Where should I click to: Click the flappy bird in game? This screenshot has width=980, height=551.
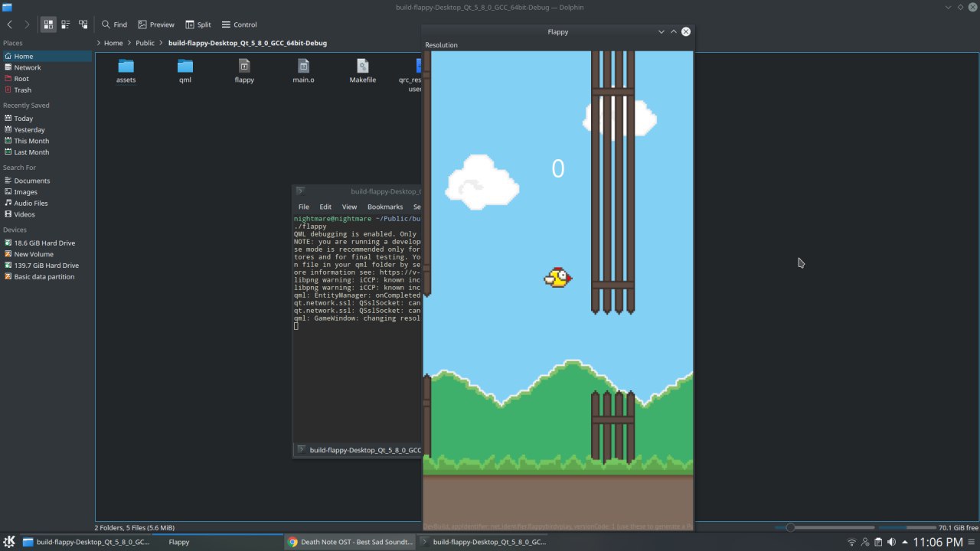click(x=558, y=278)
